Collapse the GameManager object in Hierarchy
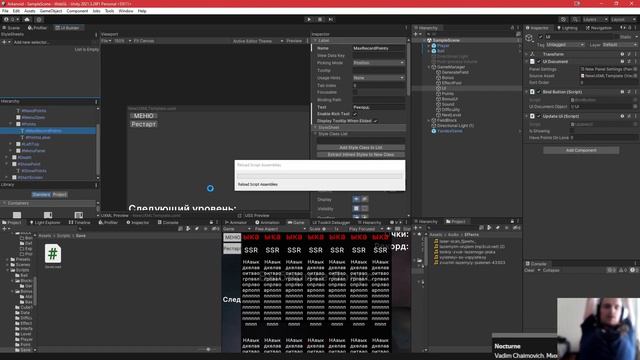Screen dimensions: 640x360 click(x=429, y=67)
